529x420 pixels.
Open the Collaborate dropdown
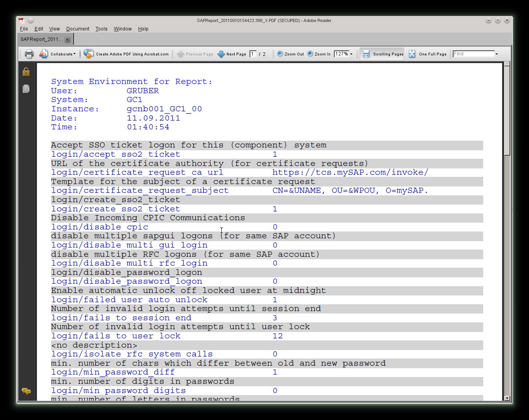58,54
